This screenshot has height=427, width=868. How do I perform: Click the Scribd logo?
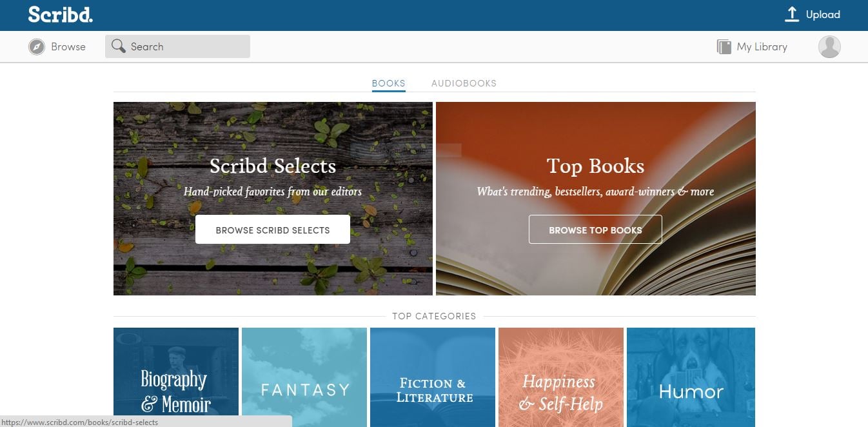coord(60,15)
